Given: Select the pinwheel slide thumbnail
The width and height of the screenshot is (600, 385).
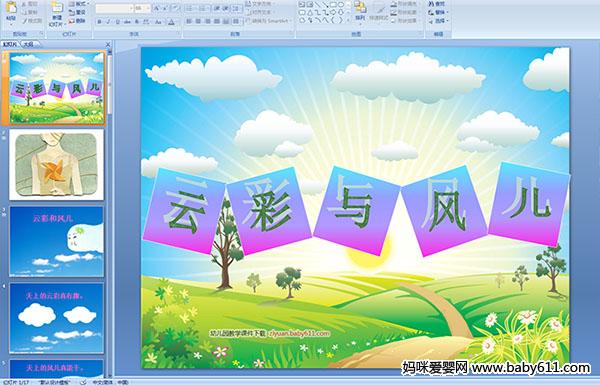Looking at the screenshot, I should [x=57, y=165].
